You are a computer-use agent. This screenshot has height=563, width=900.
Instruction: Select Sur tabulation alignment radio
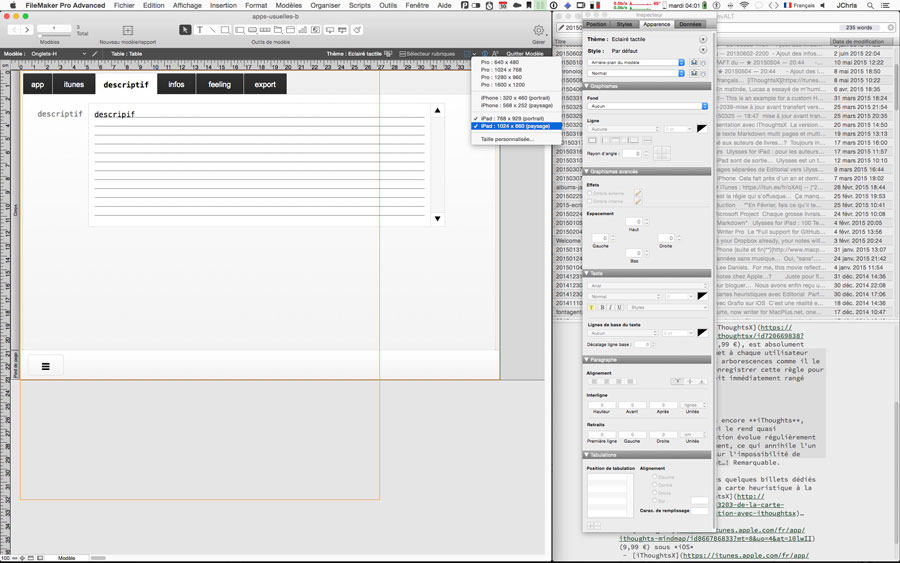point(654,501)
